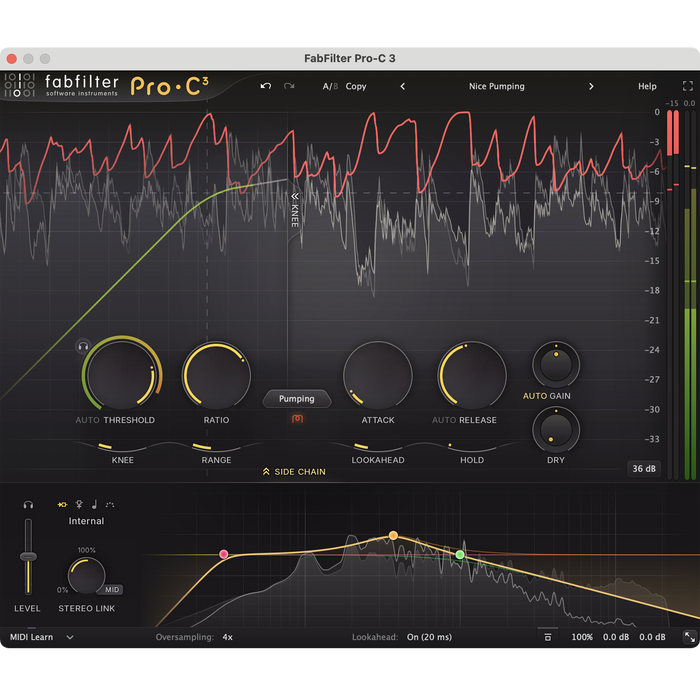
Task: Go to next preset arrow
Action: (591, 86)
